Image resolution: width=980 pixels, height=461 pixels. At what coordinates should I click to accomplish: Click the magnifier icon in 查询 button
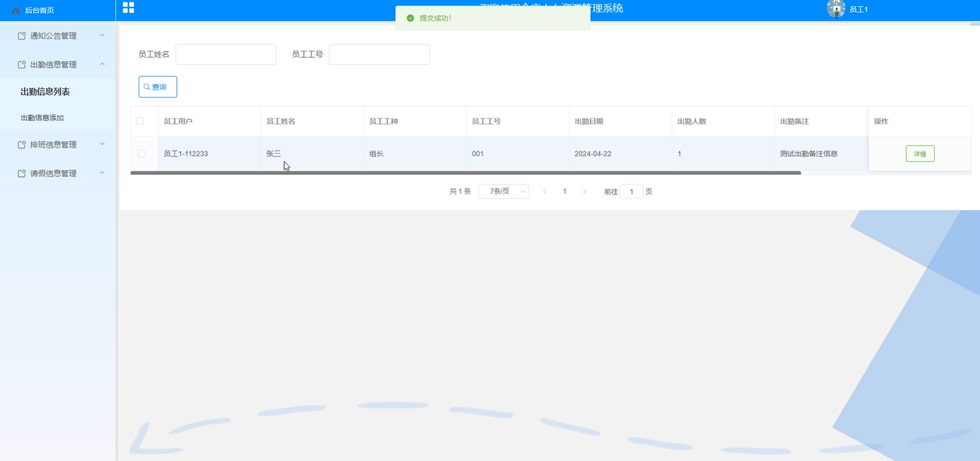click(x=147, y=87)
